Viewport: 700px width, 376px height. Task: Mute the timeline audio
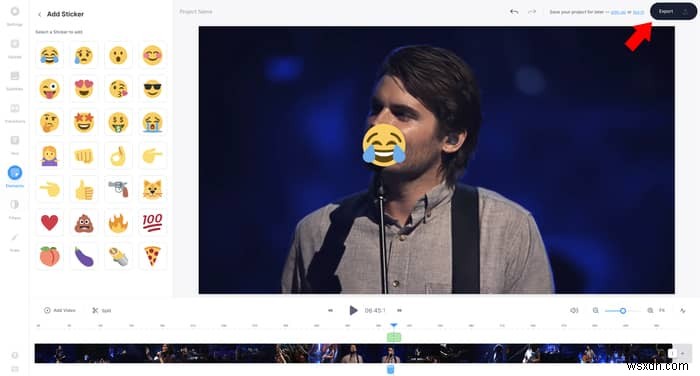[x=574, y=310]
